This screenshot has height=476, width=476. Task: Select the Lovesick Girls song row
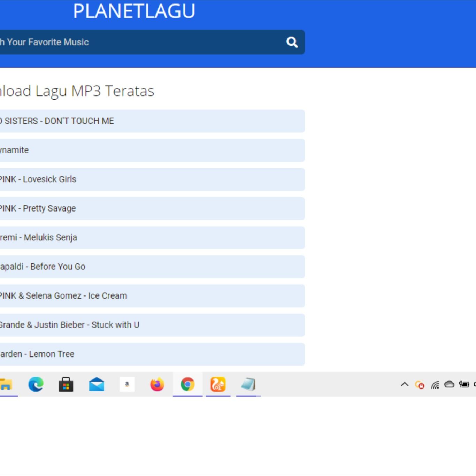(152, 179)
